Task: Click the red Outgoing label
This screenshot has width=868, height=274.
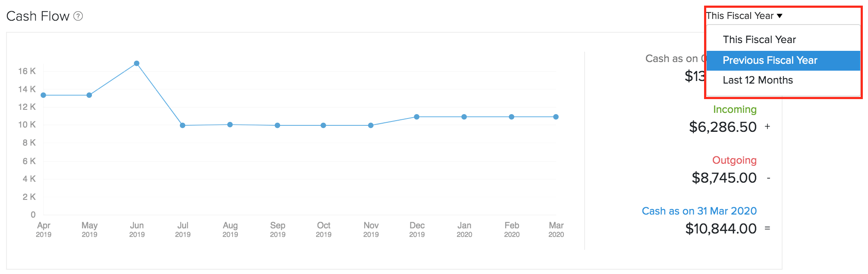Action: point(734,160)
